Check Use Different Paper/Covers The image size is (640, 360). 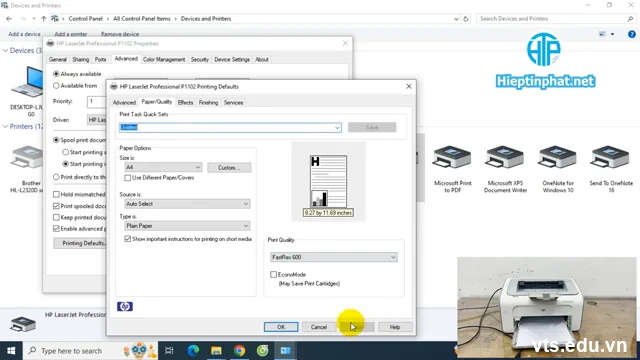tap(128, 178)
